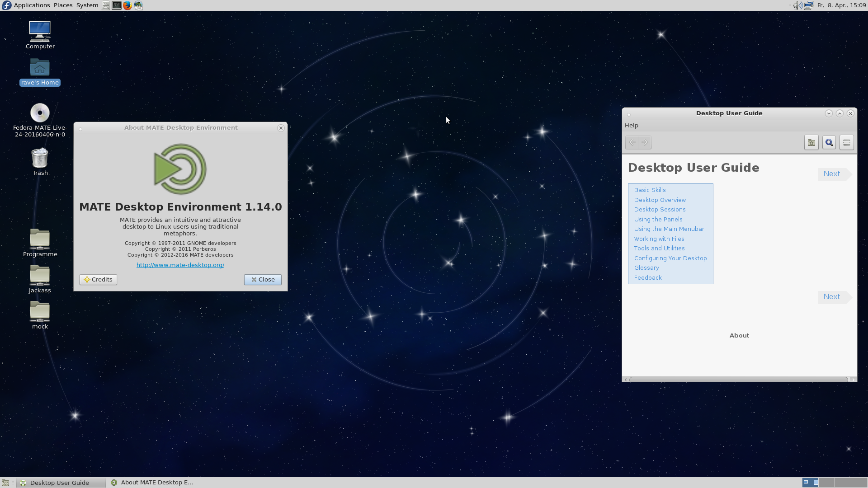Open the System menu
This screenshot has width=868, height=488.
pyautogui.click(x=87, y=5)
